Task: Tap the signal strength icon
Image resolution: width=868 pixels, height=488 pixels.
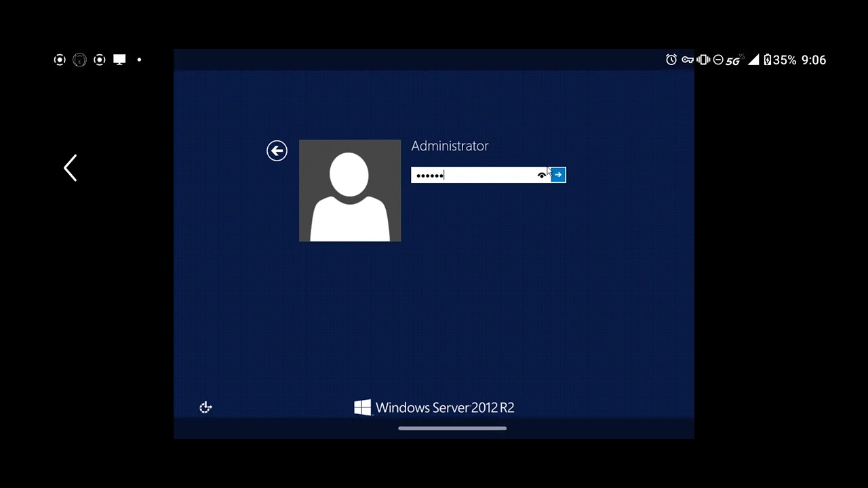Action: click(753, 60)
